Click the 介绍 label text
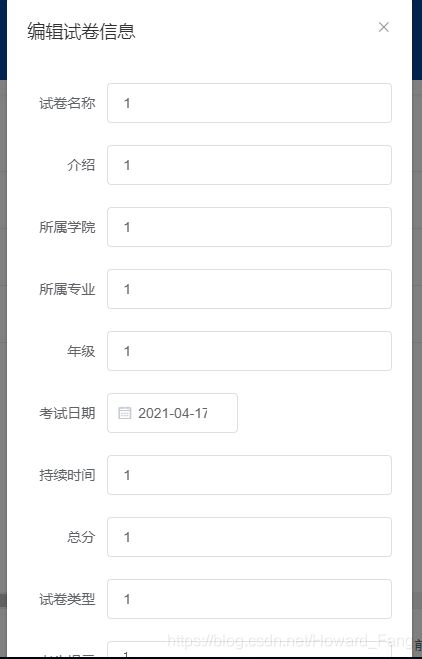This screenshot has height=659, width=422. [81, 165]
